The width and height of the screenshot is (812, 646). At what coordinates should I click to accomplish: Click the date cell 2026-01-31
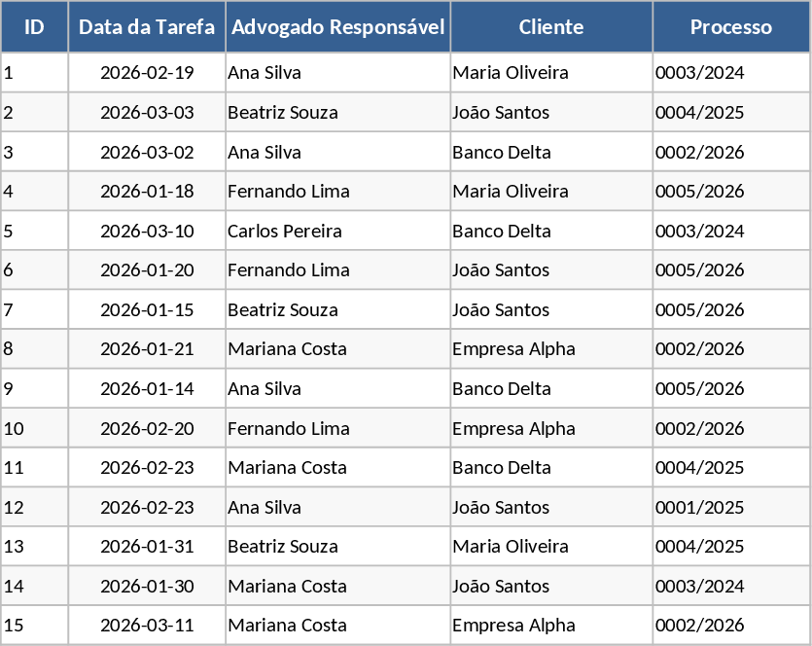click(x=147, y=547)
